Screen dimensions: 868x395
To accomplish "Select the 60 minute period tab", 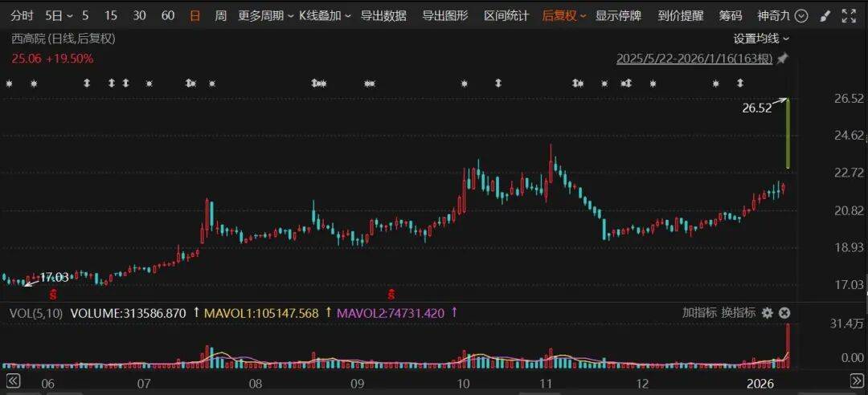I will pyautogui.click(x=168, y=15).
